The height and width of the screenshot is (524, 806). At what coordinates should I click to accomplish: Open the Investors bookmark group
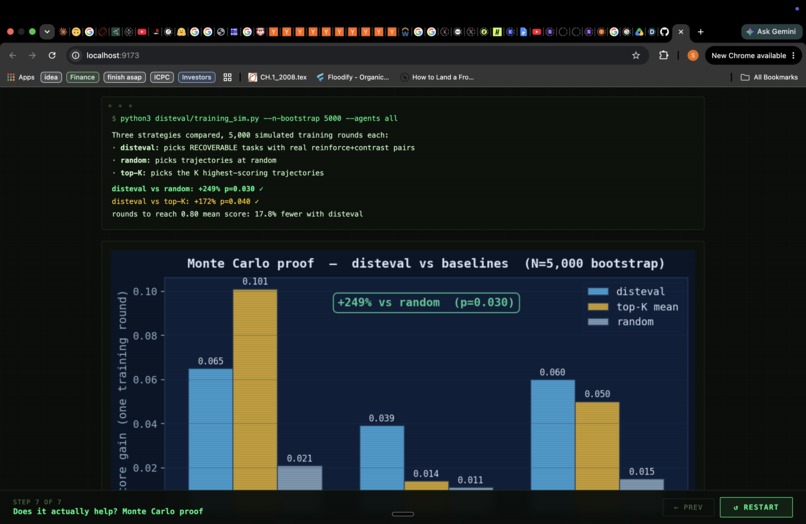(x=196, y=77)
